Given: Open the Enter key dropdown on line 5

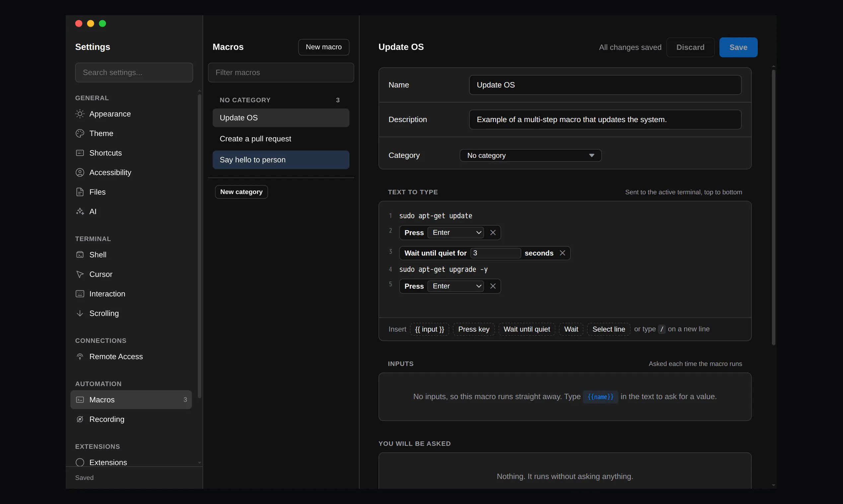Looking at the screenshot, I should tap(455, 286).
